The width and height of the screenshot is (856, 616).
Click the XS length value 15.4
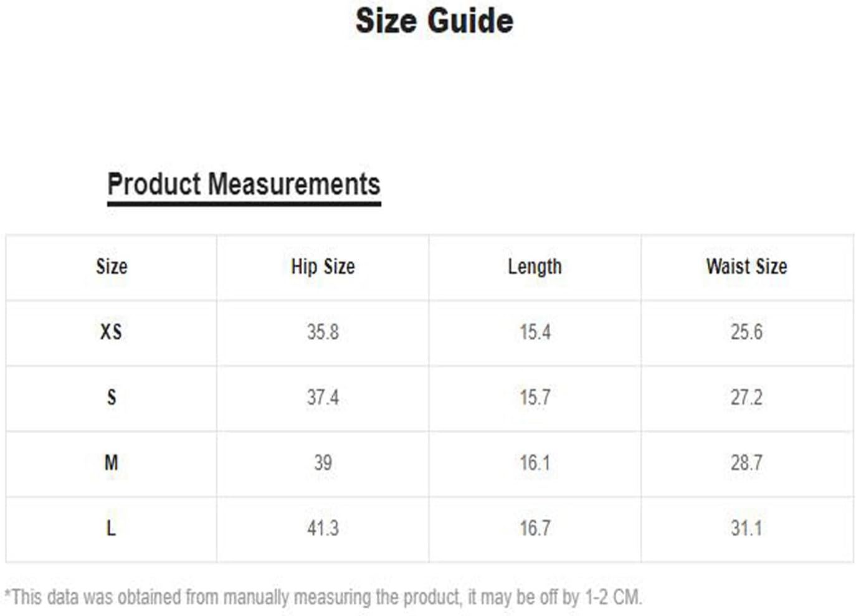click(x=535, y=332)
